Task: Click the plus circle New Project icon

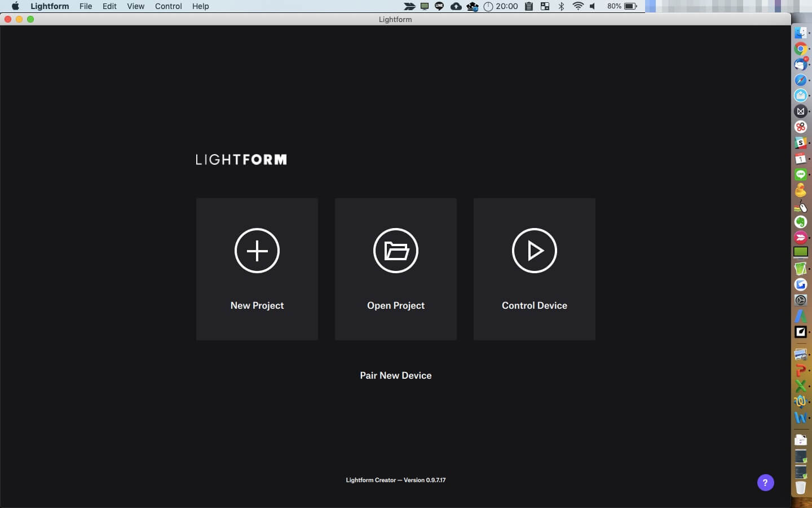Action: pos(257,251)
